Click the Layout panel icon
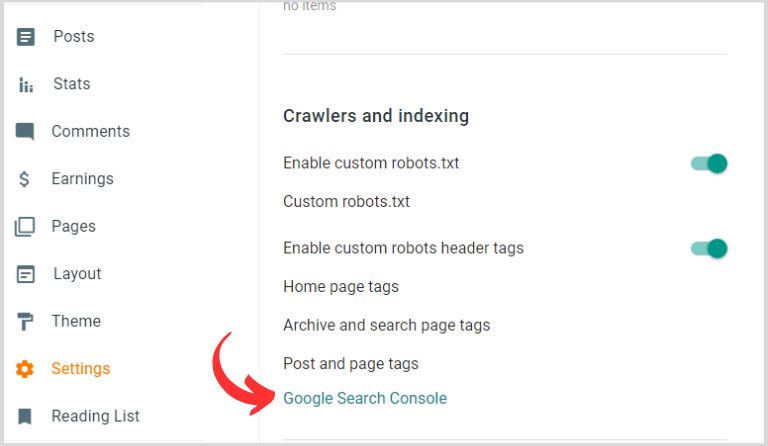This screenshot has height=446, width=768. pos(25,274)
